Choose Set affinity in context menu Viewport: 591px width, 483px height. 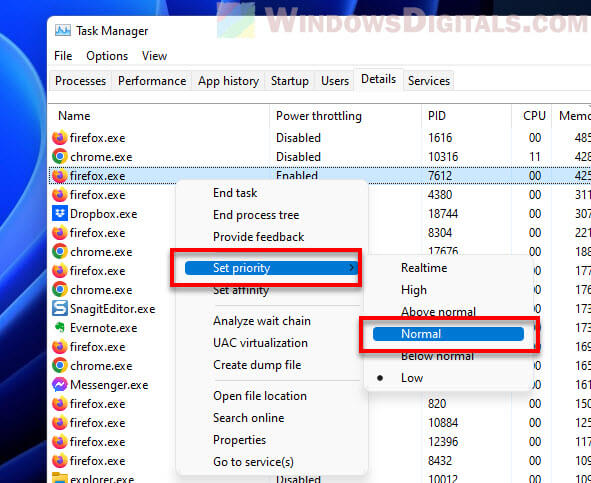(x=241, y=290)
